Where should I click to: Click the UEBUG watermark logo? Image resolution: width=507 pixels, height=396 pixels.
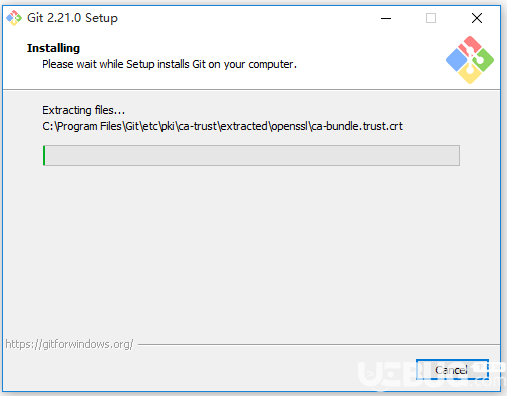(x=432, y=375)
